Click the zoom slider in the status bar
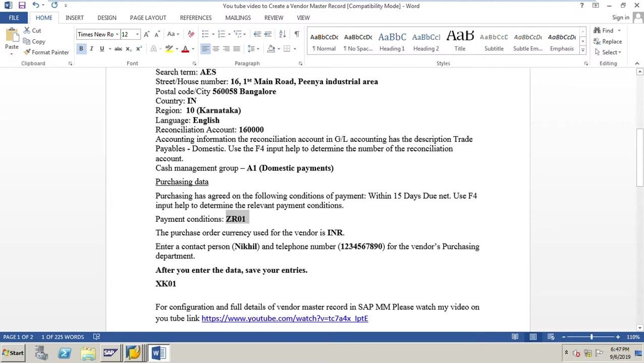This screenshot has width=644, height=363. (x=591, y=337)
